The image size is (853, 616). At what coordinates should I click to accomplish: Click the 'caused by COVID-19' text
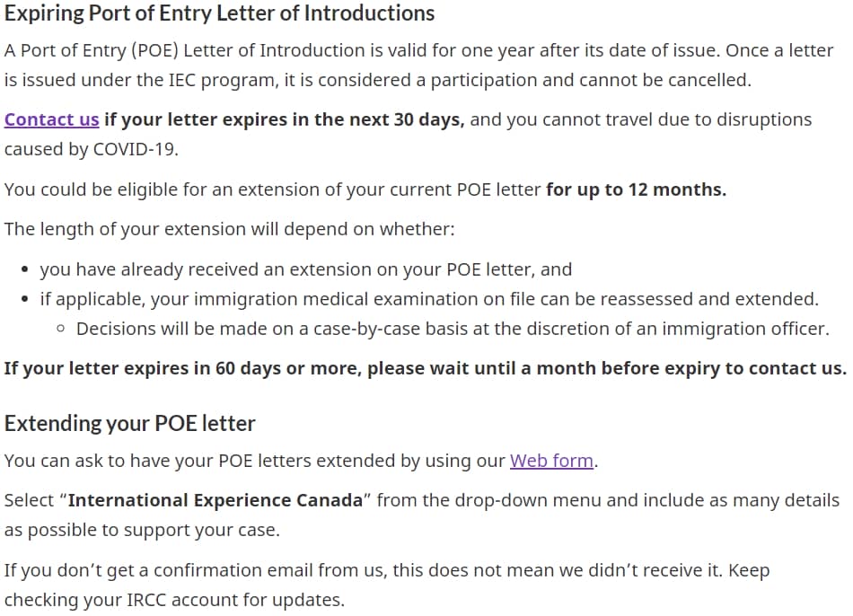coord(92,149)
